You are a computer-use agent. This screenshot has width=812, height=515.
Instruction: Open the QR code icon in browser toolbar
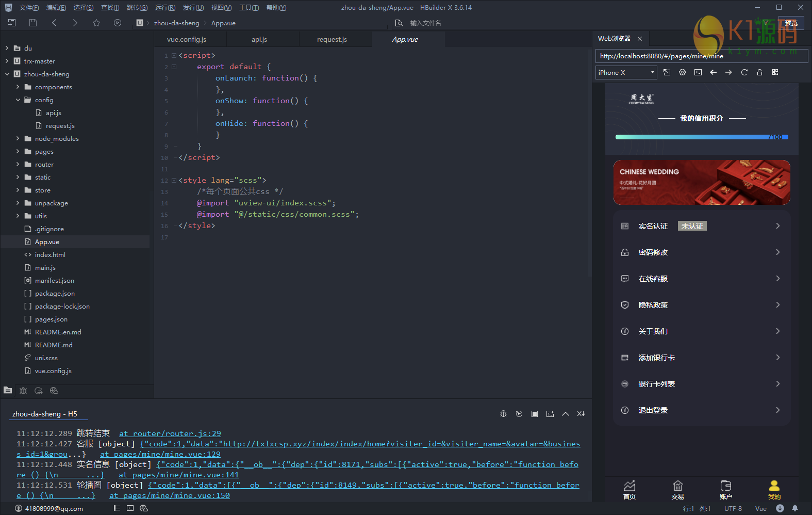click(x=775, y=73)
